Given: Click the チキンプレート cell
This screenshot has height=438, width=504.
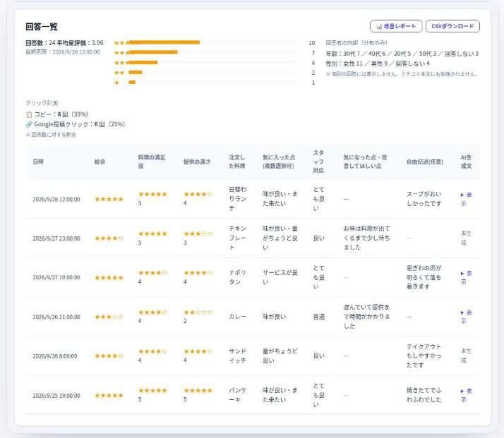Looking at the screenshot, I should [x=238, y=238].
